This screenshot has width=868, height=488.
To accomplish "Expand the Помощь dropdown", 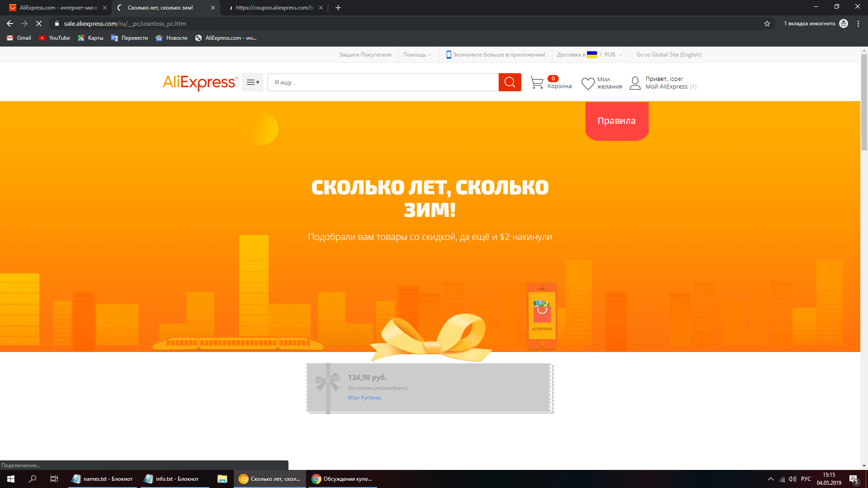I will (x=417, y=55).
